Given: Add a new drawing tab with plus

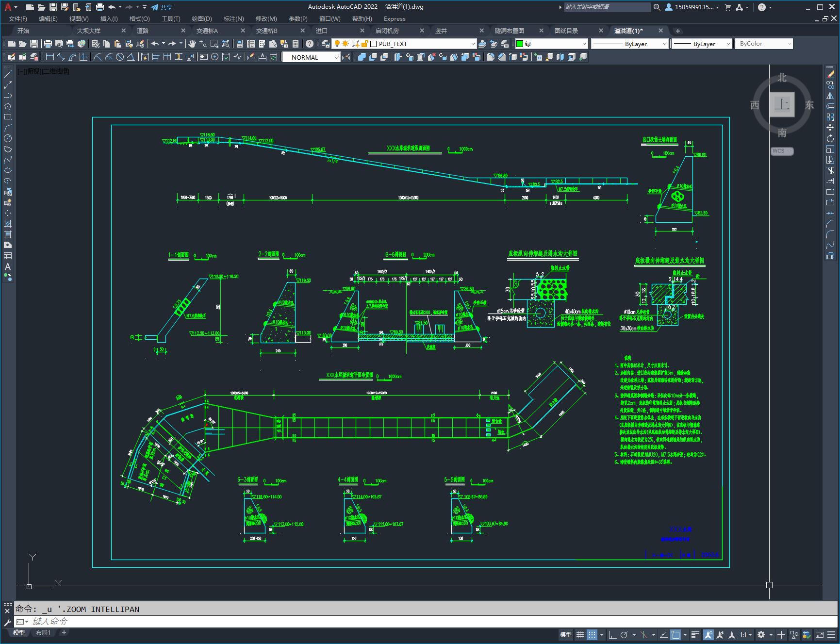Looking at the screenshot, I should click(678, 31).
